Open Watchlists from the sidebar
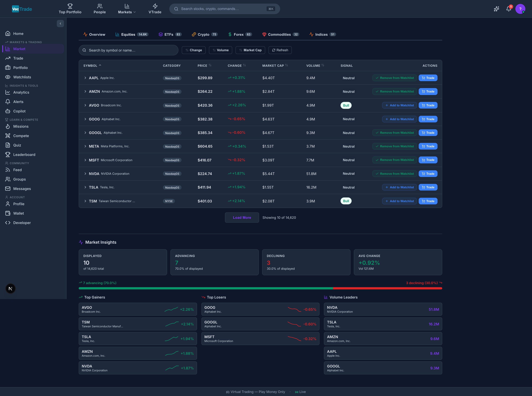This screenshot has width=532, height=396. [x=33, y=77]
